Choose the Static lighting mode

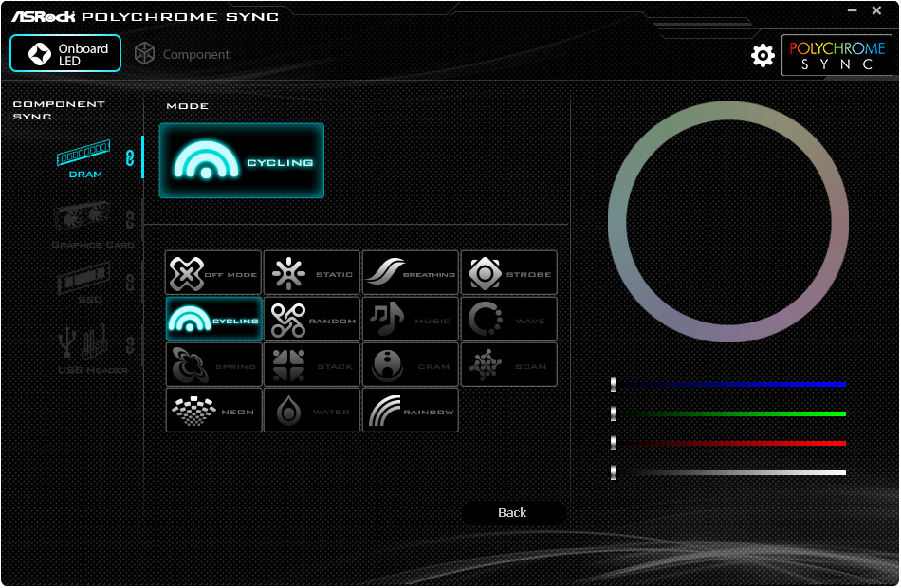coord(312,273)
